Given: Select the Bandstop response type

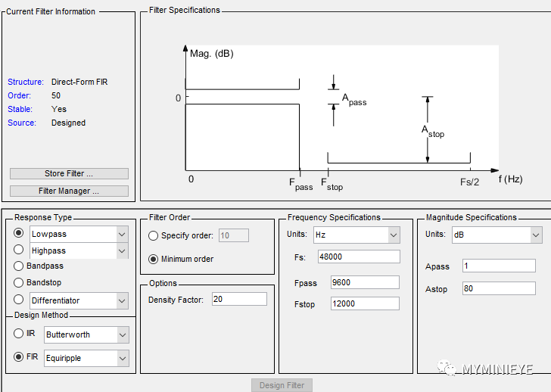Looking at the screenshot, I should [19, 283].
